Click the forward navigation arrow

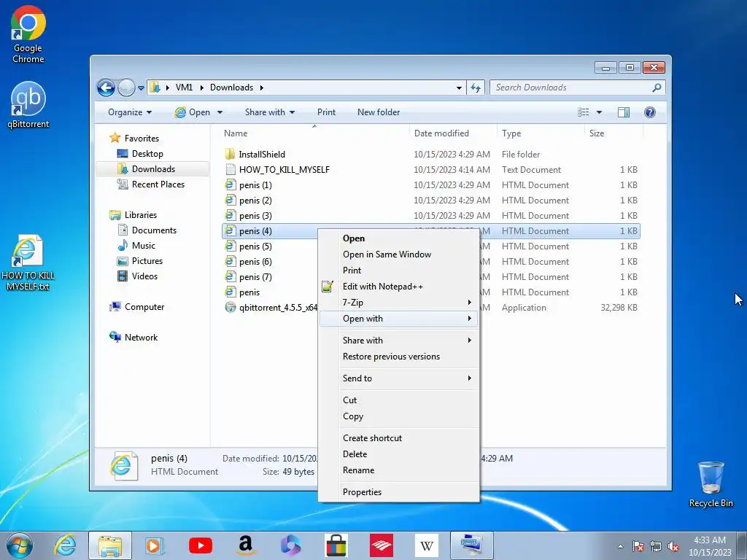[126, 87]
